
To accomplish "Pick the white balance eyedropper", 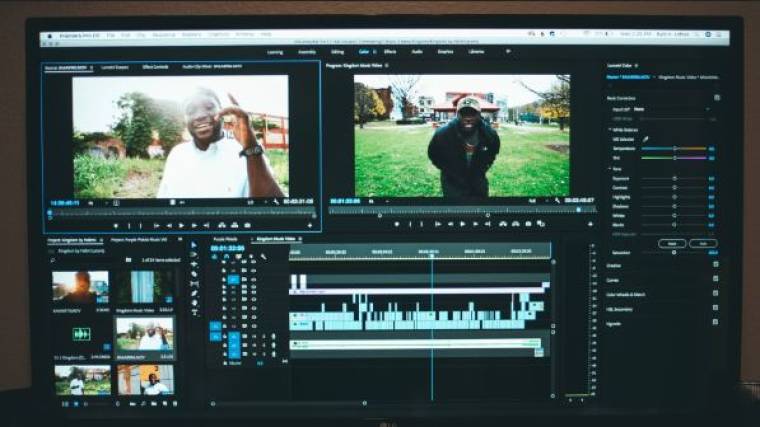I will [x=645, y=139].
